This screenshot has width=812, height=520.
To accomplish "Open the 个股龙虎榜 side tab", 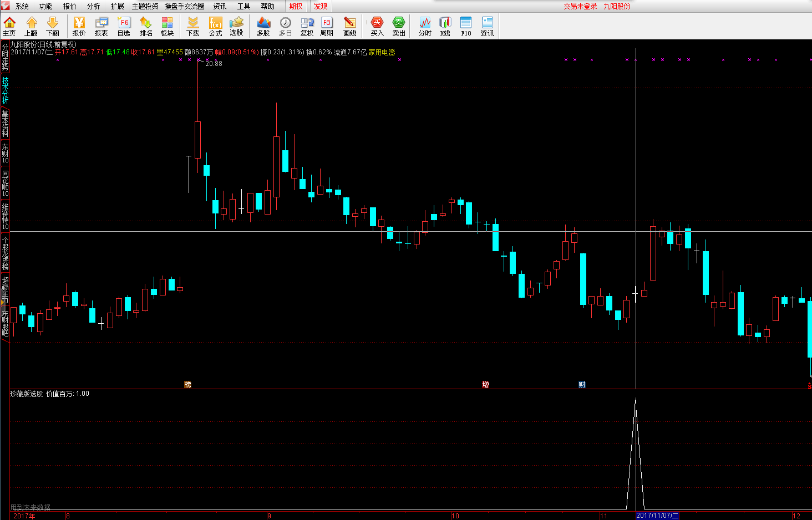I will [x=5, y=253].
